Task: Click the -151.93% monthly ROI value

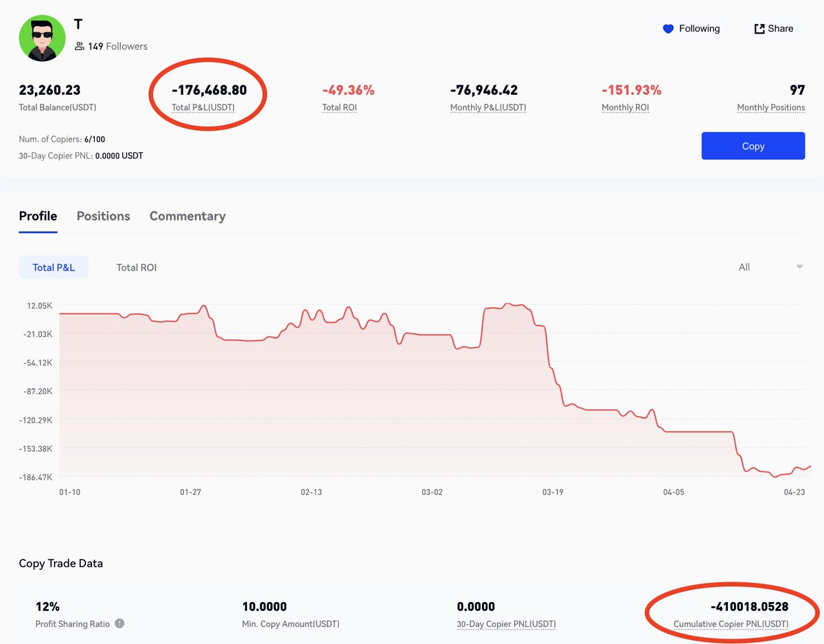Action: (x=632, y=90)
